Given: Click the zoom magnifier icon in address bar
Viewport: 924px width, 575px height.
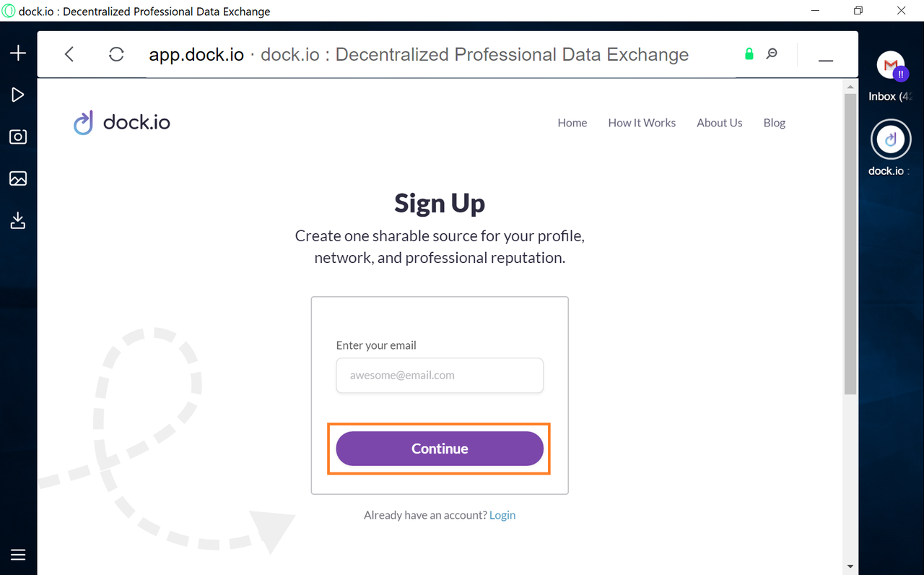Looking at the screenshot, I should tap(772, 54).
